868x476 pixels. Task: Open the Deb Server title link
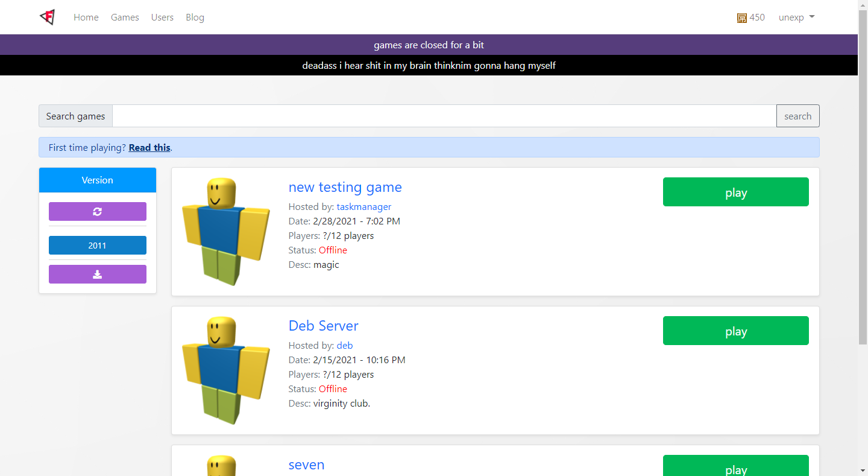pos(324,326)
